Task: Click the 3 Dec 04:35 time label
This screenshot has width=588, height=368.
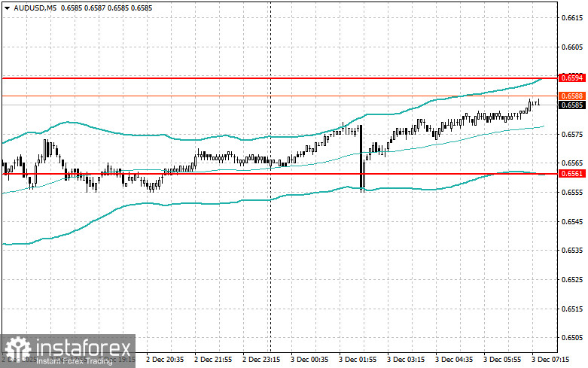Action: point(454,360)
